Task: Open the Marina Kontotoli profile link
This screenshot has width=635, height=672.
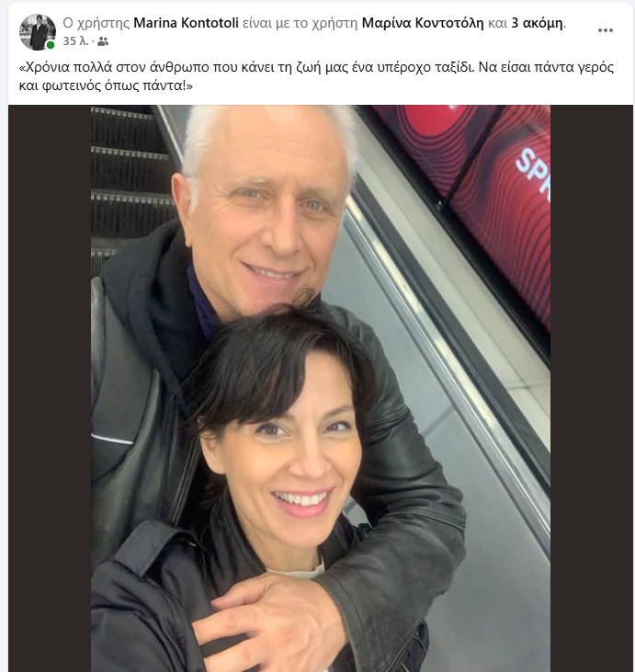Action: (x=186, y=23)
